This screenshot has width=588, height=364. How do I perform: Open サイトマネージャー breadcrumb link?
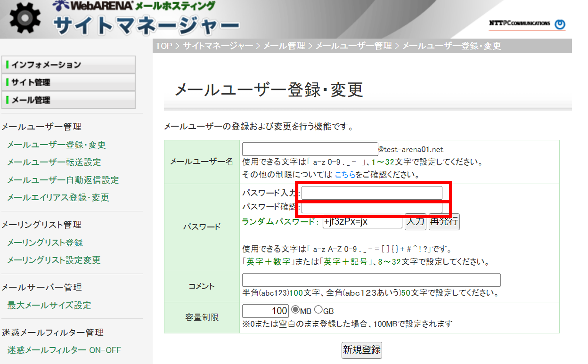[218, 46]
